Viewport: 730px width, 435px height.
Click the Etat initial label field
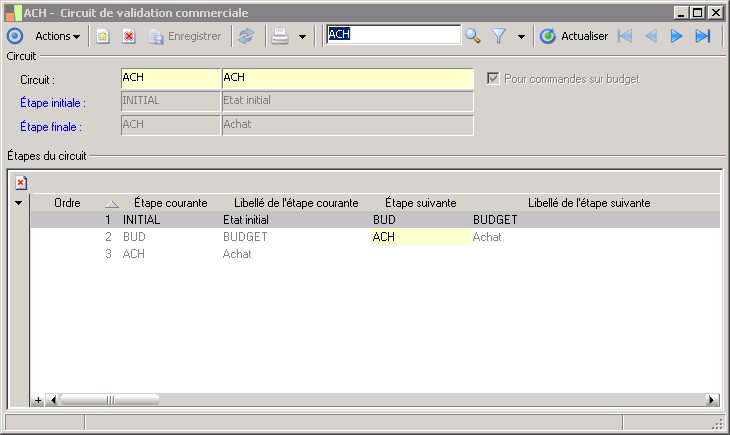pyautogui.click(x=348, y=101)
